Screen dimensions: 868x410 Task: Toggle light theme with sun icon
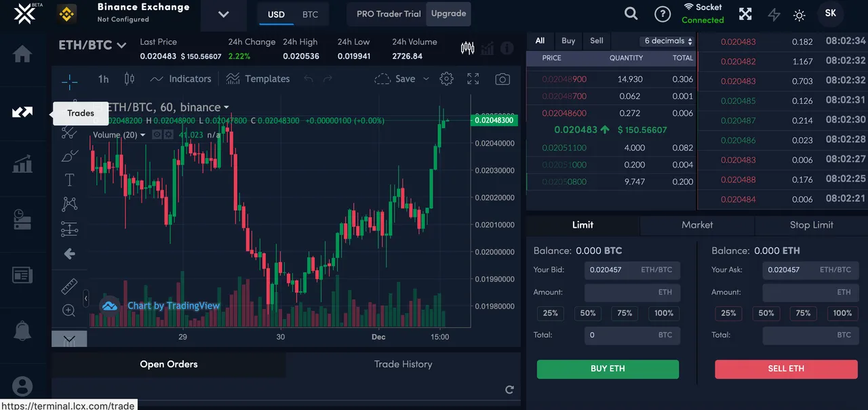click(800, 15)
